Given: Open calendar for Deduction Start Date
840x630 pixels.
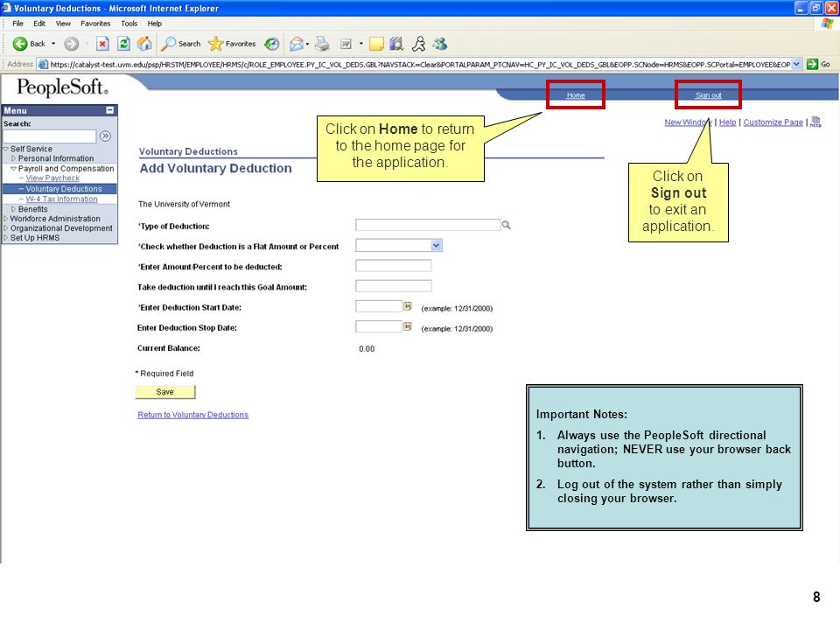Looking at the screenshot, I should 407,306.
